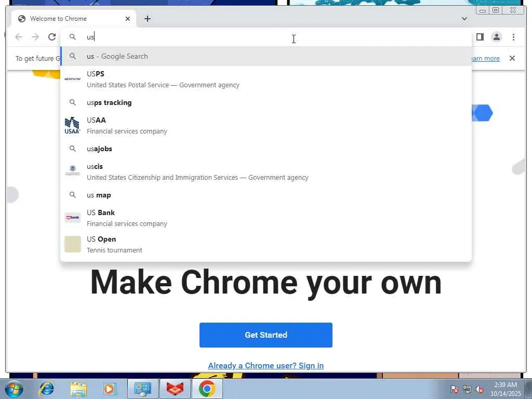Image resolution: width=532 pixels, height=399 pixels.
Task: Click the USPS logo icon
Action: coord(73,79)
